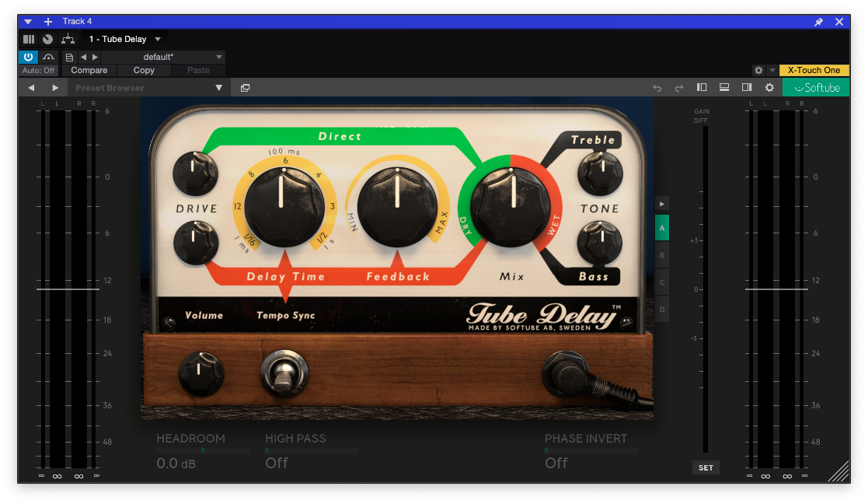Screen dimensions: 868x504
Task: Click the Delay Time knob
Action: [x=284, y=207]
